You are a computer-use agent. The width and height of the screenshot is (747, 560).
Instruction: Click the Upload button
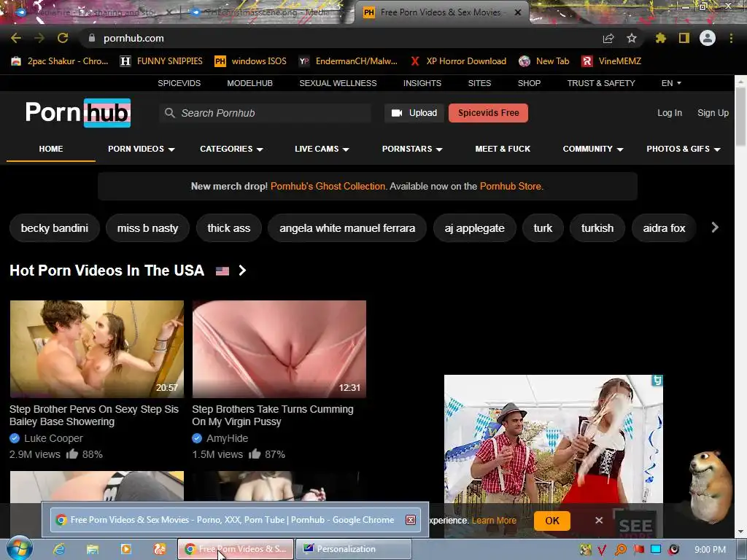pyautogui.click(x=414, y=113)
